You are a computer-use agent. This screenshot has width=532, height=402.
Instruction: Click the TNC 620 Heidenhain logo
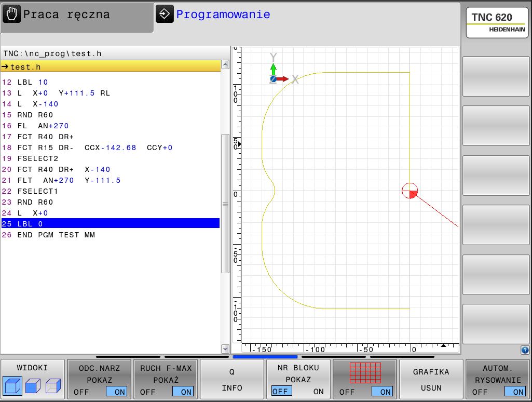[497, 23]
